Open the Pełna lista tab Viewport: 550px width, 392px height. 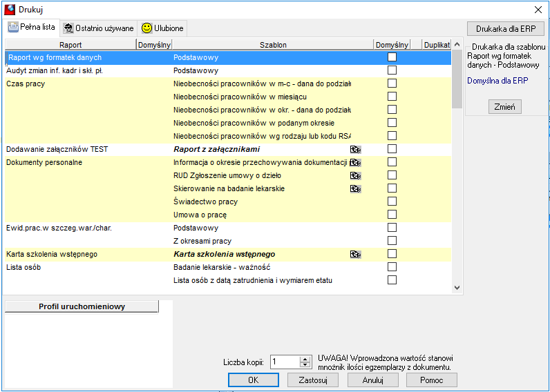click(x=32, y=28)
